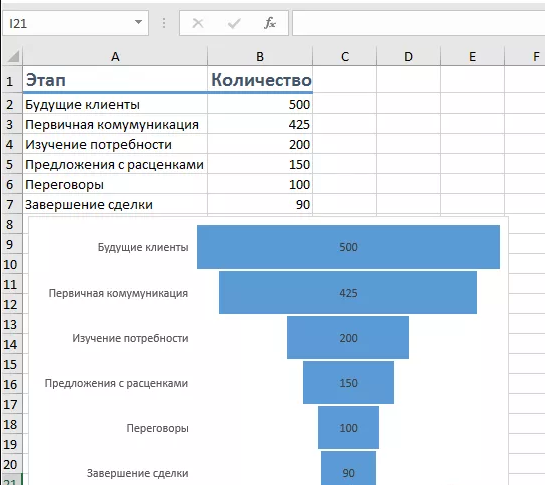Select cell containing Изучение потребности
Viewport: 545px width, 485px height.
tap(115, 144)
